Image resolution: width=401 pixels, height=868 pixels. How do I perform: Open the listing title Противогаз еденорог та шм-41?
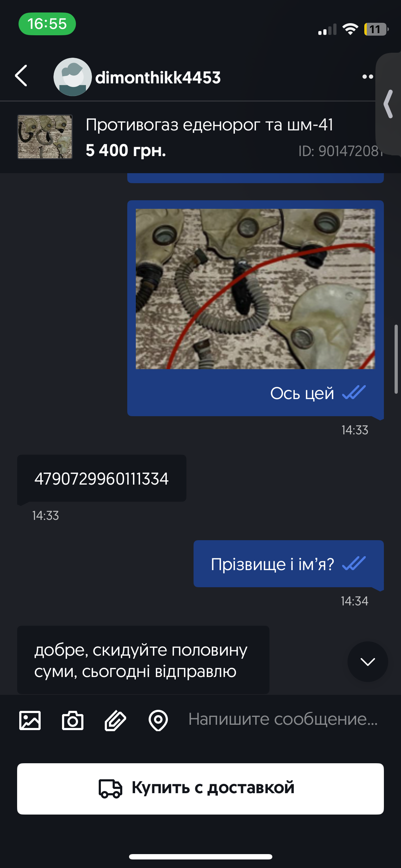210,125
